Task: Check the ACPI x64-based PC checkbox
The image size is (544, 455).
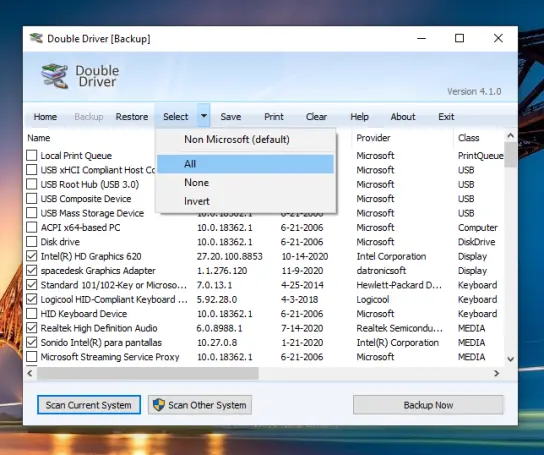Action: coord(32,227)
